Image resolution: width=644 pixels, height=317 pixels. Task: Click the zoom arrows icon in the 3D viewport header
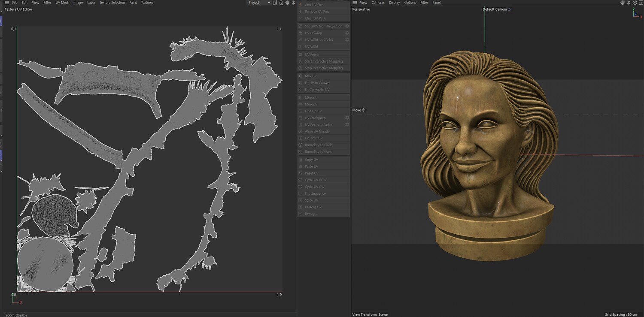pos(629,3)
